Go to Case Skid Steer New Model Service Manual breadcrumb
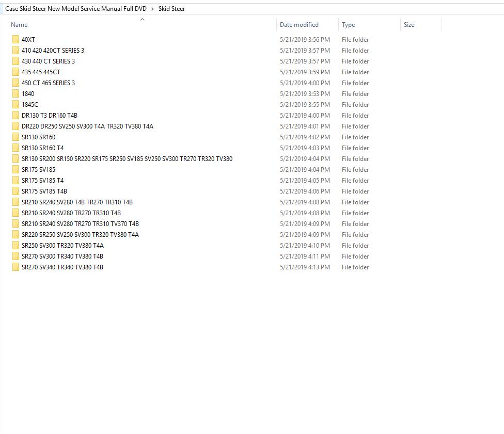This screenshot has width=504, height=434. [x=76, y=9]
